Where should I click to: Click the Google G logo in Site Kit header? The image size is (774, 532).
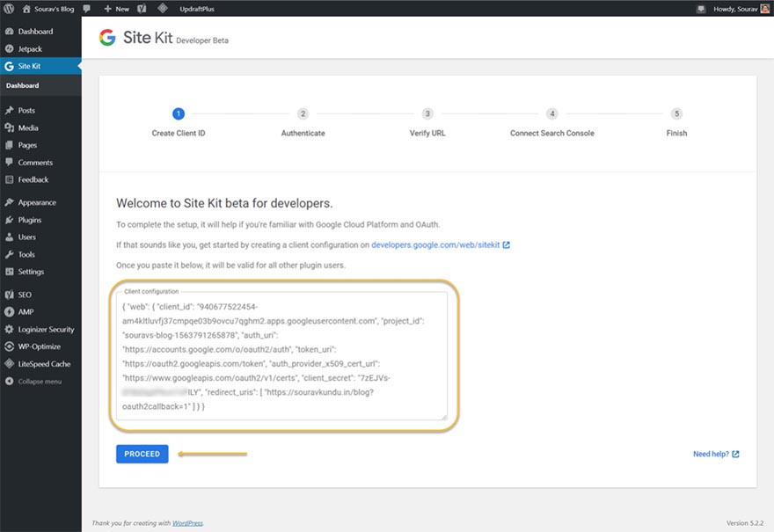[x=107, y=38]
